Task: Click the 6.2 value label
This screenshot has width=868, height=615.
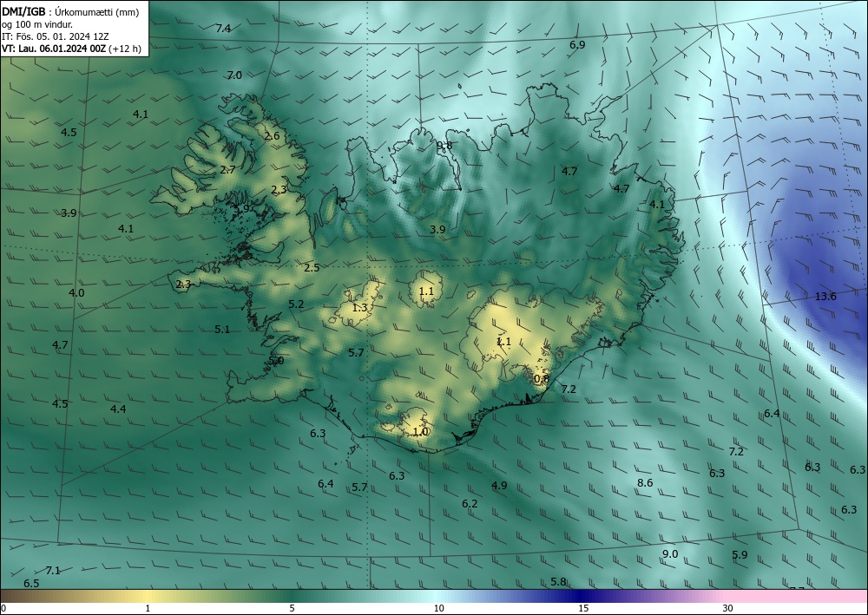Action: (x=470, y=504)
